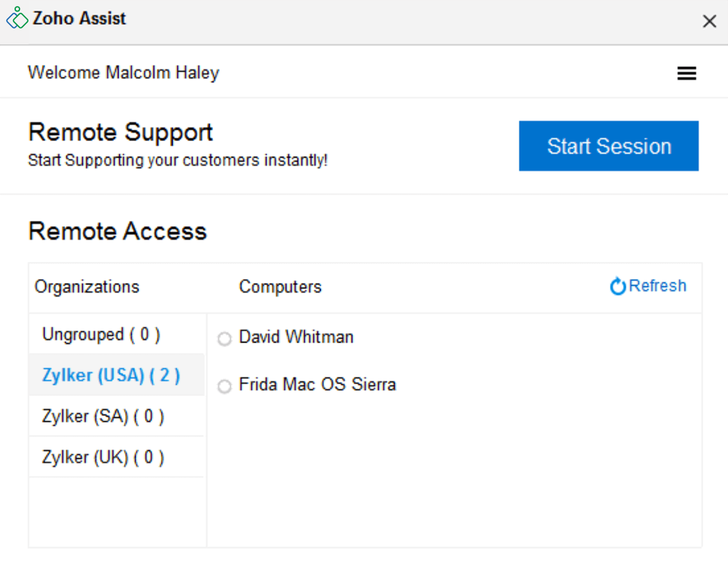This screenshot has width=728, height=571.
Task: Click the Zoho Assist logo icon
Action: click(18, 18)
